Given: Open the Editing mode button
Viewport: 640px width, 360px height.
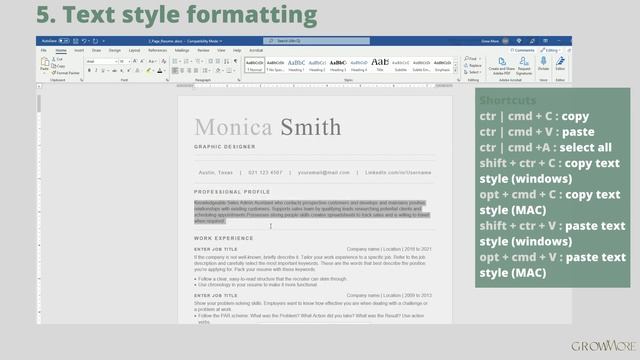Looking at the screenshot, I should point(551,50).
